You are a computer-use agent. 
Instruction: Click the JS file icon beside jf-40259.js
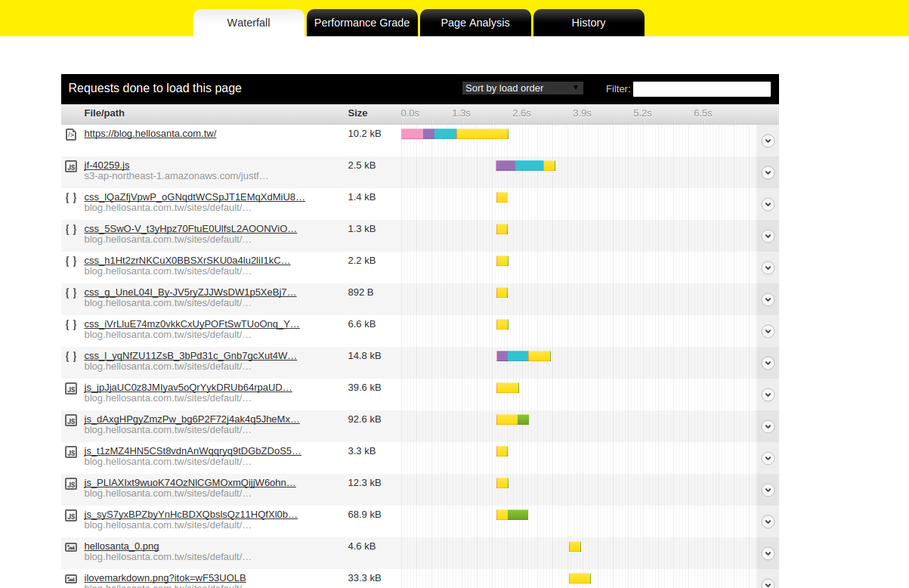(71, 166)
